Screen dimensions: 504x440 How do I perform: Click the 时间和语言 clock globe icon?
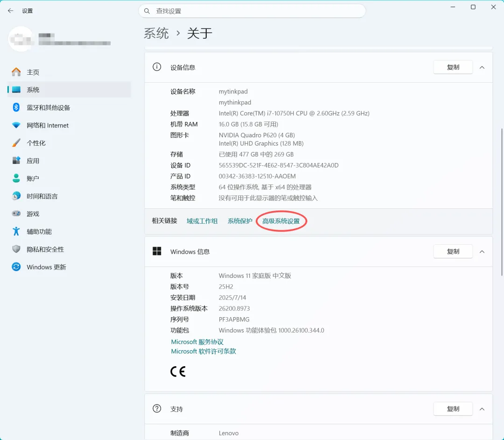pyautogui.click(x=16, y=196)
